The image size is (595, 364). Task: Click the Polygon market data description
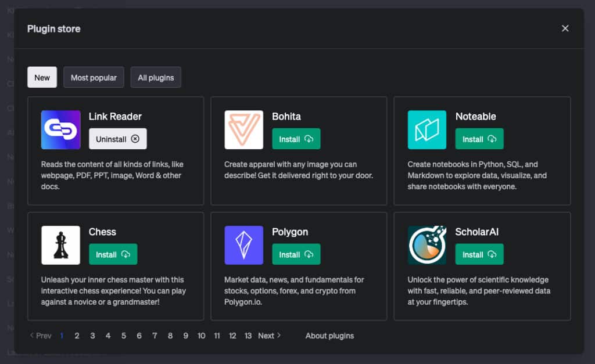[x=294, y=291]
